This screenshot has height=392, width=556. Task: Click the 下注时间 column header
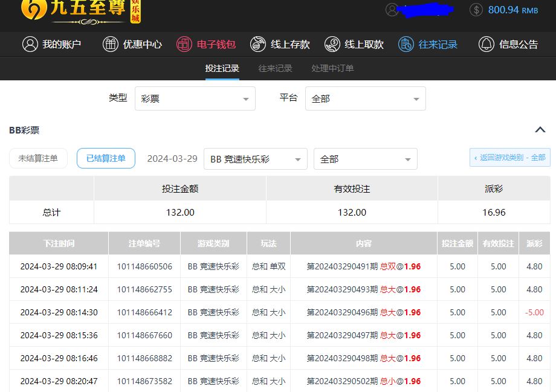point(59,243)
